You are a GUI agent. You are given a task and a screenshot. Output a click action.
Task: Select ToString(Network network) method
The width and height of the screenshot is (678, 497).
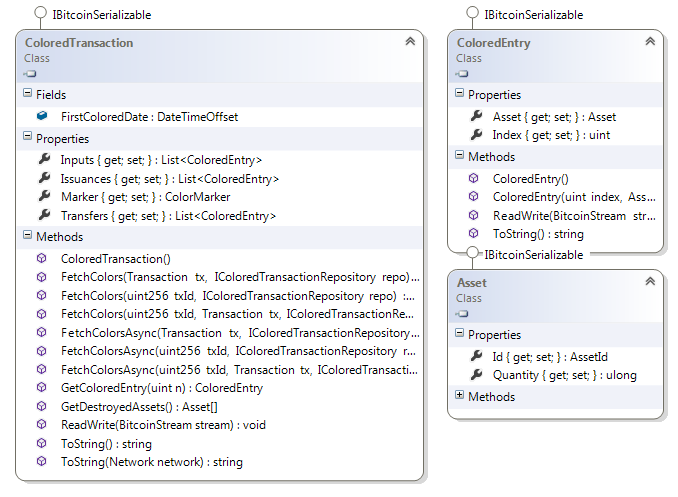(151, 462)
